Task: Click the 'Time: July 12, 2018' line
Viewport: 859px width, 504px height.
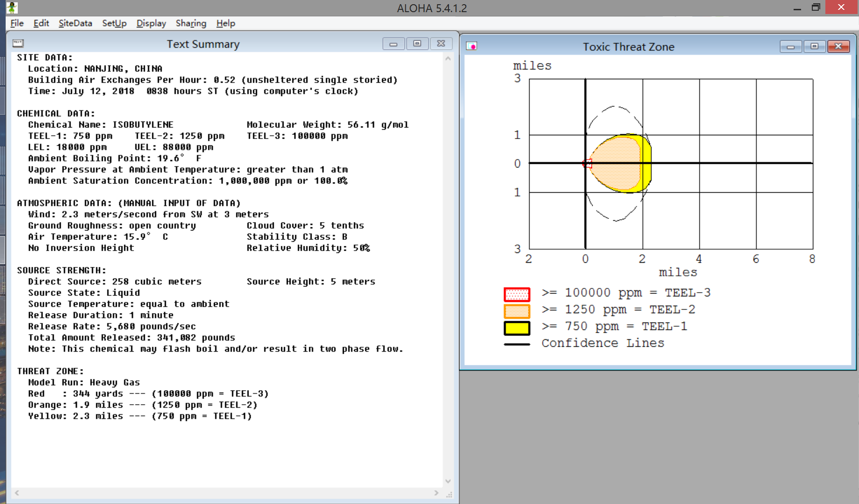Action: tap(193, 91)
